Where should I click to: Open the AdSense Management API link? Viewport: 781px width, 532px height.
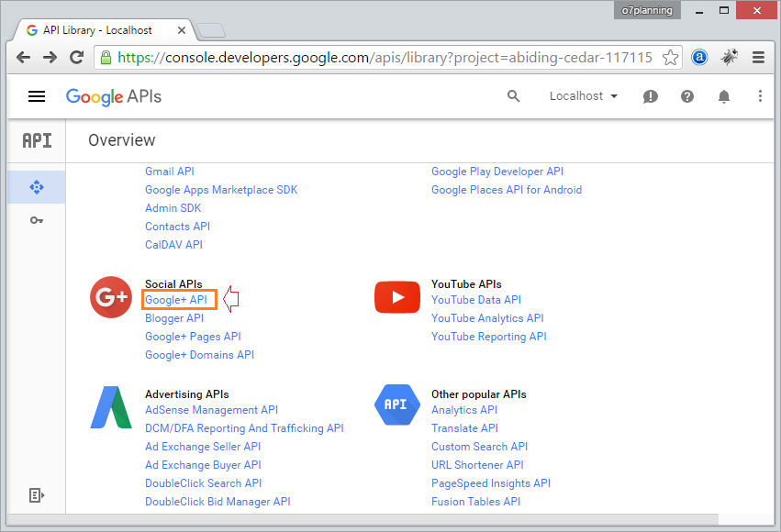click(212, 410)
